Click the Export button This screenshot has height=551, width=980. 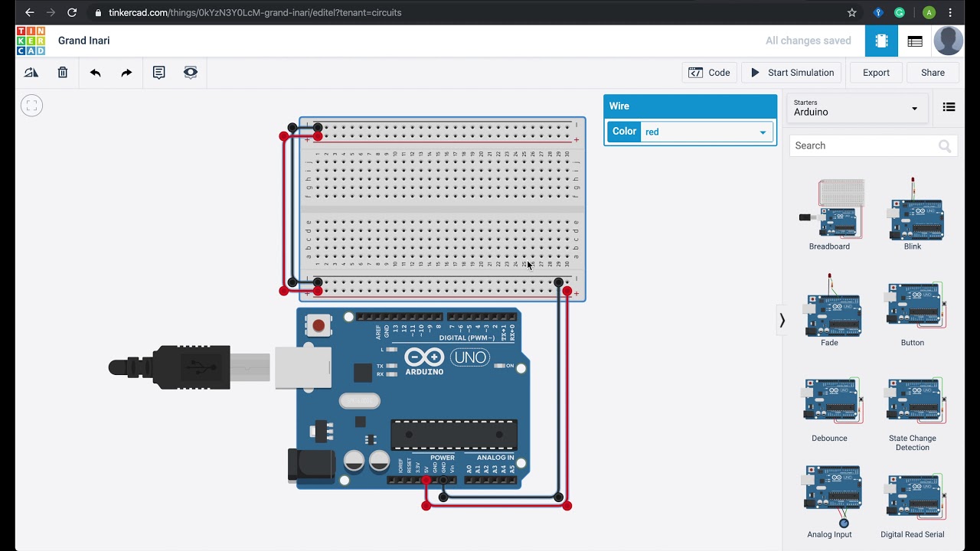tap(876, 73)
